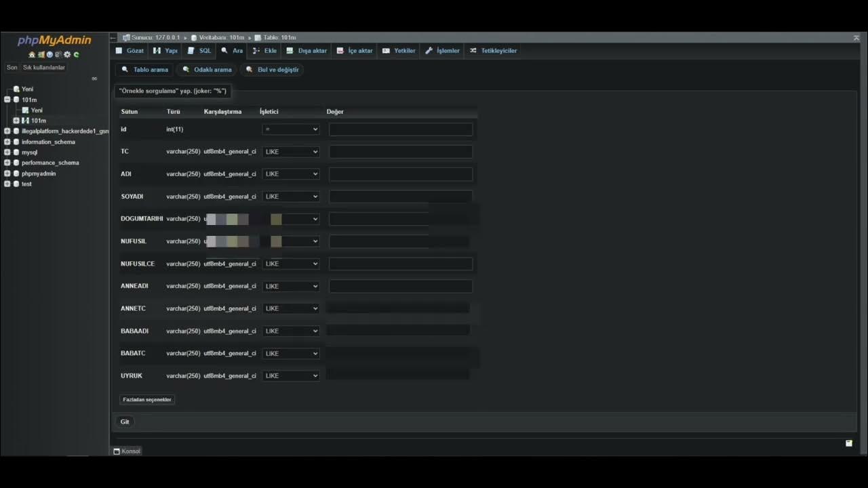Open phpMyAdmin documentation blue question icon
Viewport: 868px width, 488px height.
pos(50,55)
